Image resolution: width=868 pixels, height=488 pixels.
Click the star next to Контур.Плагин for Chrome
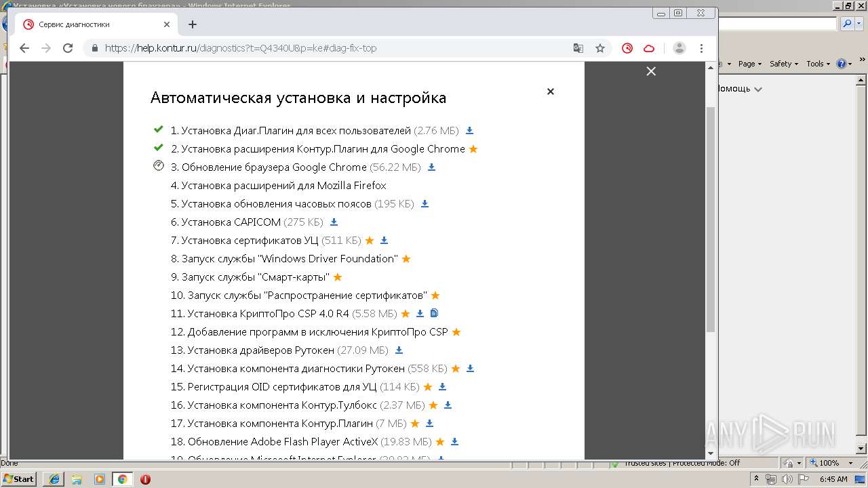point(473,149)
